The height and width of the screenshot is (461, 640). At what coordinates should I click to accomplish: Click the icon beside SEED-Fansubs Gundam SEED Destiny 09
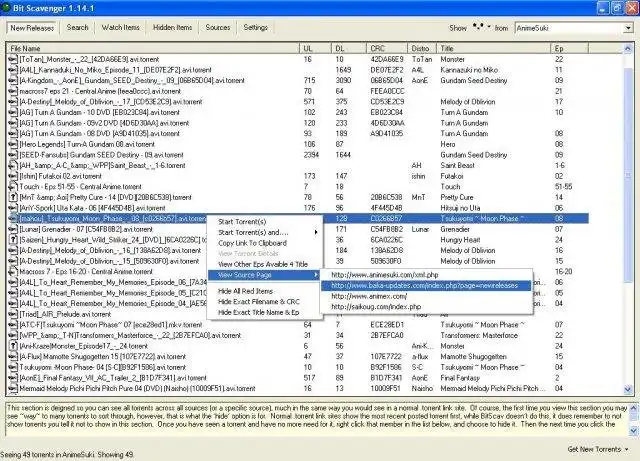click(13, 155)
